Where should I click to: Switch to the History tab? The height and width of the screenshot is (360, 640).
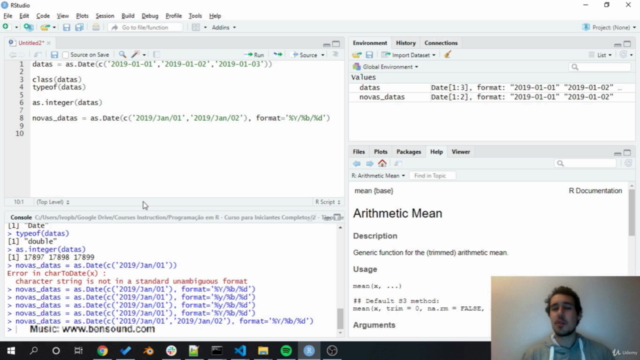point(406,43)
